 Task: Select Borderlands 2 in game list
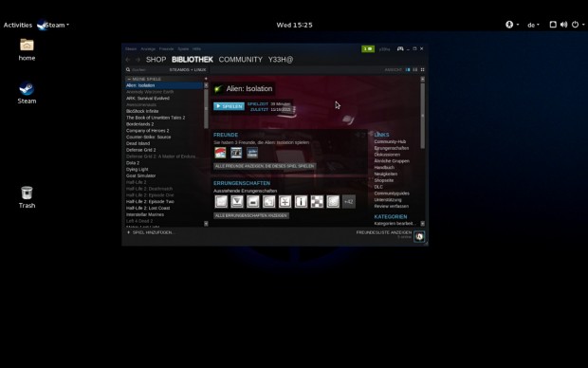[x=139, y=124]
